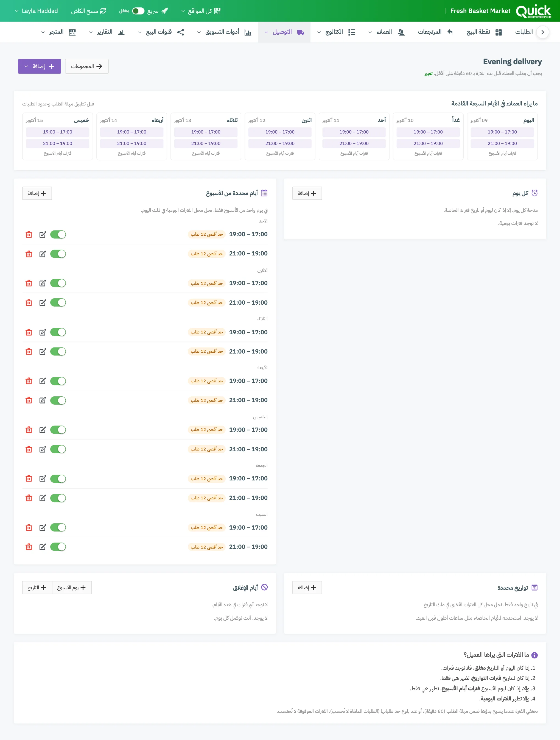Screen dimensions: 560x740
Task: Delete Tuesday 19:00 – 21:00 slot
Action: pos(29,352)
